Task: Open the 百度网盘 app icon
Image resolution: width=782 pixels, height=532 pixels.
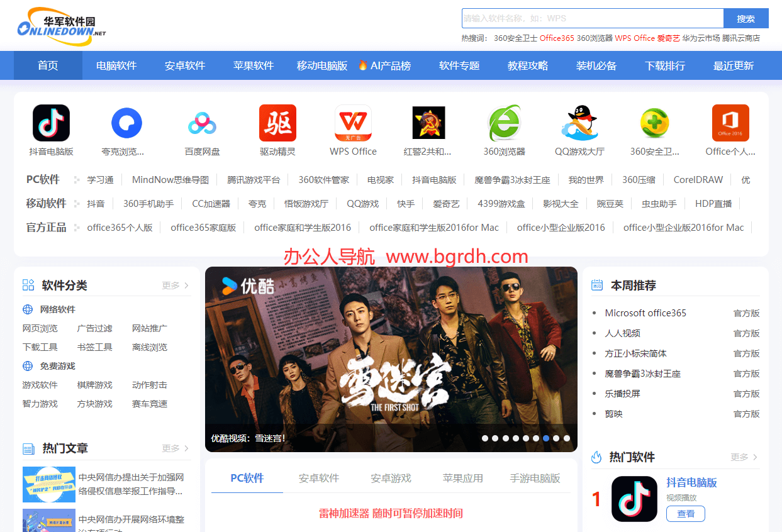Action: (202, 123)
